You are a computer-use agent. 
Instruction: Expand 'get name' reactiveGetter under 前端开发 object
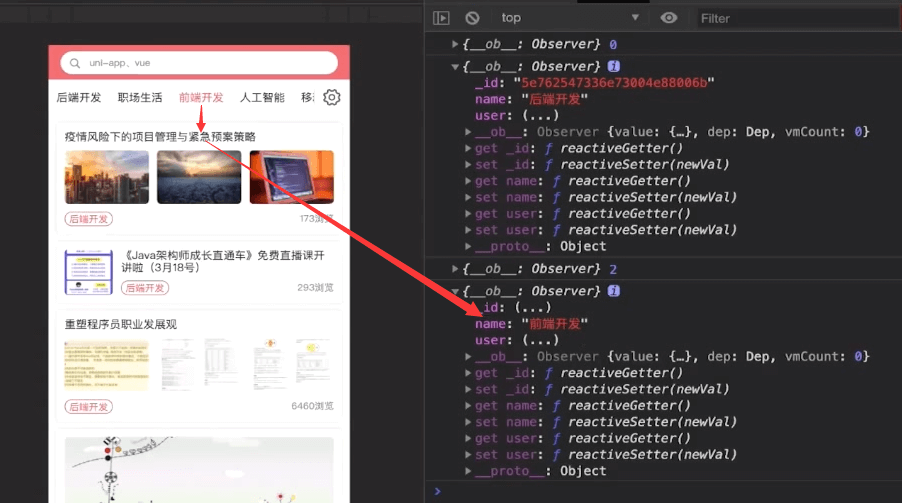[468, 406]
